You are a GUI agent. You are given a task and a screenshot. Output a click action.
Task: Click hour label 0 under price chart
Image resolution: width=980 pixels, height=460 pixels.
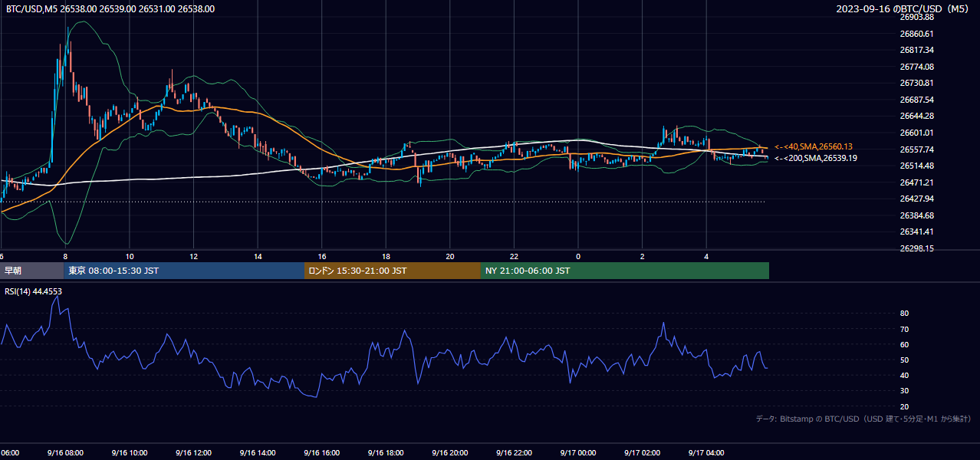[578, 256]
